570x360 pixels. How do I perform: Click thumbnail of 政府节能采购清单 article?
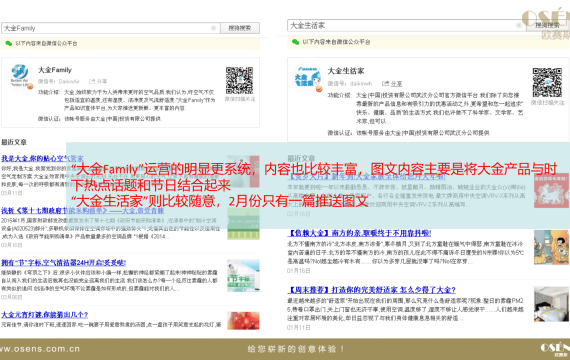(244, 223)
